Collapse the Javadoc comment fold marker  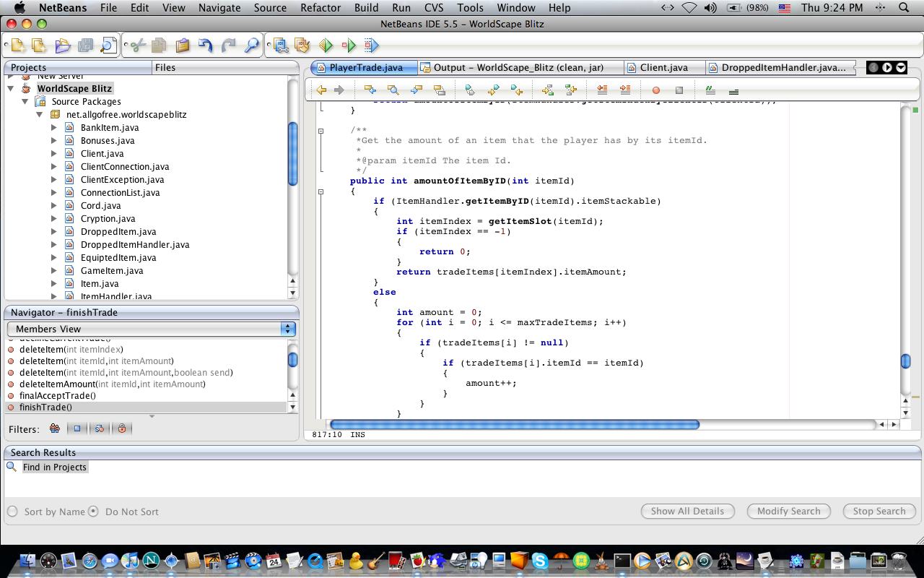(x=321, y=131)
